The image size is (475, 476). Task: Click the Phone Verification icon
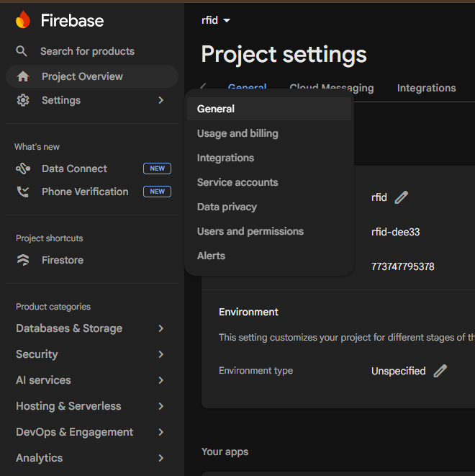pos(23,192)
